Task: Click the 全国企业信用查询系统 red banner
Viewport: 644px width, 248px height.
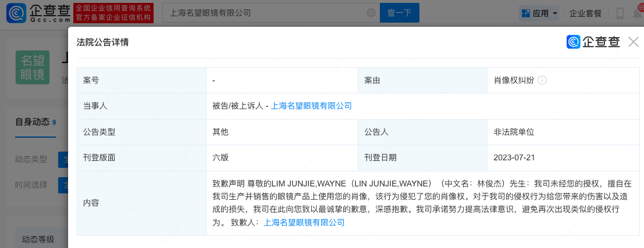Action: point(113,13)
